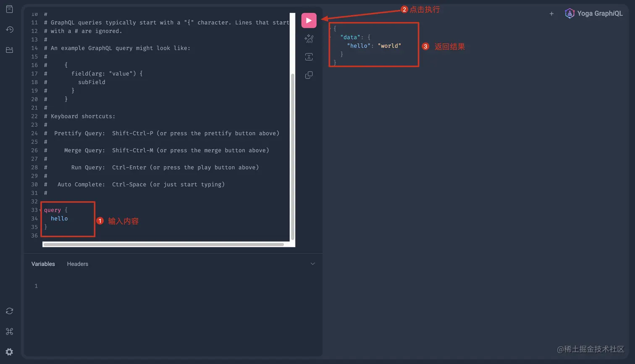Open GraphiQL settings with the gear icon
This screenshot has height=364, width=635.
click(x=9, y=352)
